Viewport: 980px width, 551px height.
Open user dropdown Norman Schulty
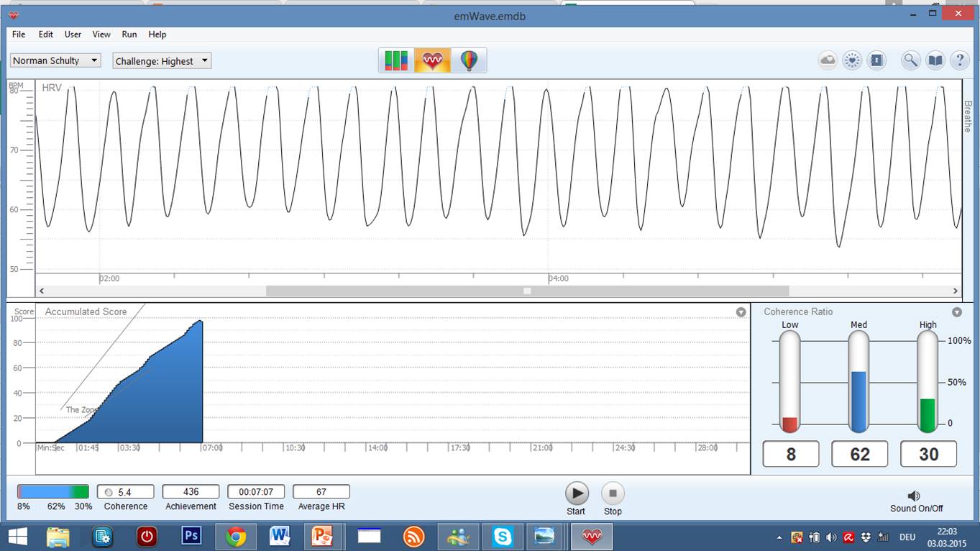point(55,60)
